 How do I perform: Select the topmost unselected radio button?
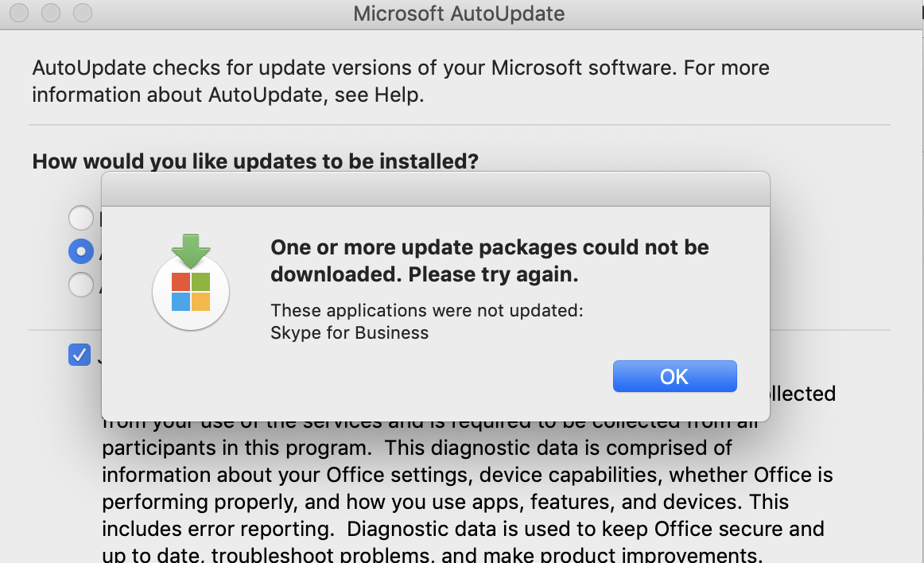click(81, 218)
